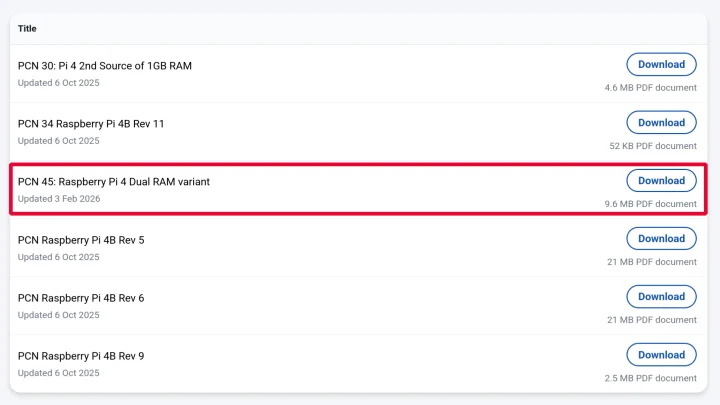Download PCN 45 Dual RAM variant PDF
The width and height of the screenshot is (720, 405).
661,181
